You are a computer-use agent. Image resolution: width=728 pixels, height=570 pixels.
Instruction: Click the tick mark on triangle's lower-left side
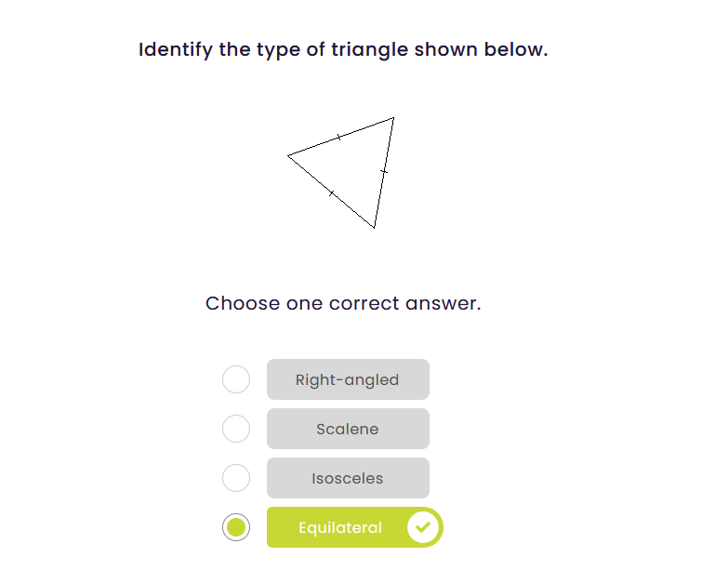tap(331, 192)
